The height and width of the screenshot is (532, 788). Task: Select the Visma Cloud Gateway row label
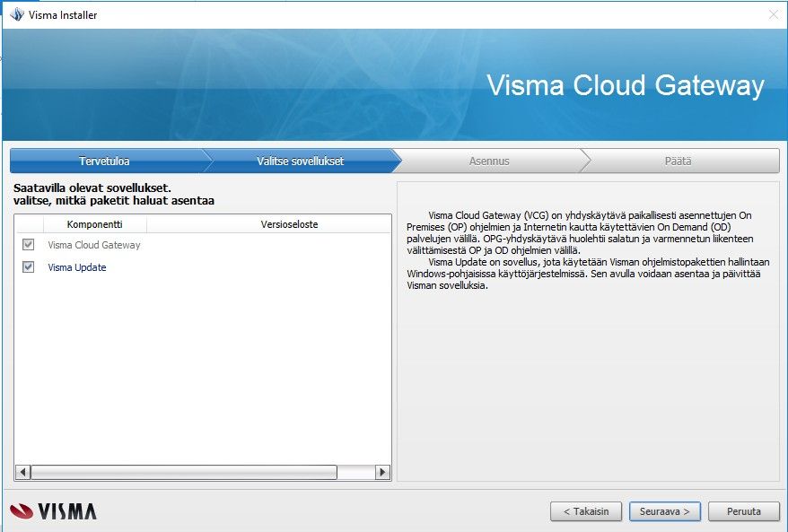[x=94, y=245]
